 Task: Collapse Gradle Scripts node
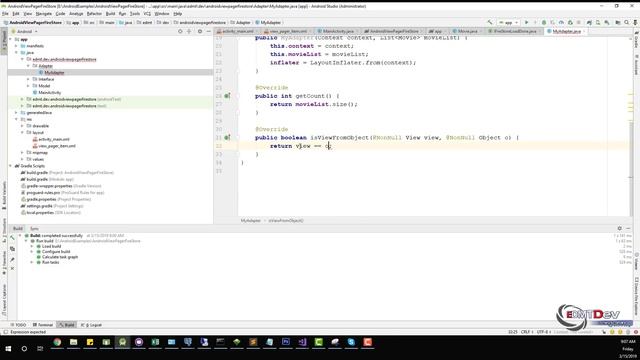[x=11, y=166]
